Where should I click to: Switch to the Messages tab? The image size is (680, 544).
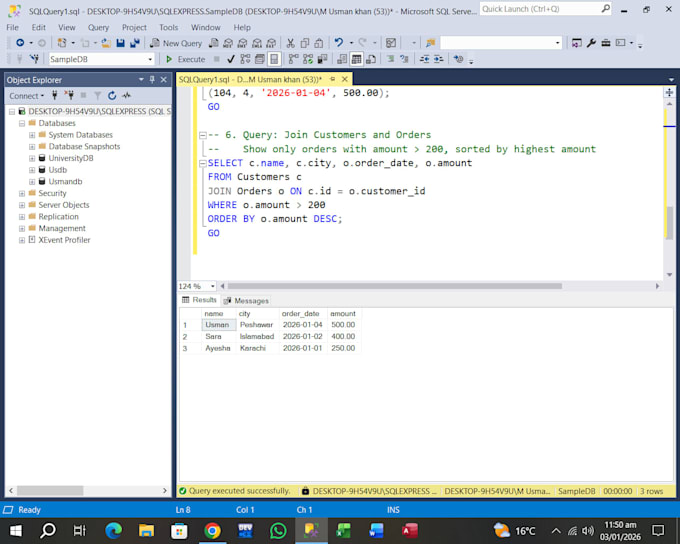pyautogui.click(x=246, y=301)
